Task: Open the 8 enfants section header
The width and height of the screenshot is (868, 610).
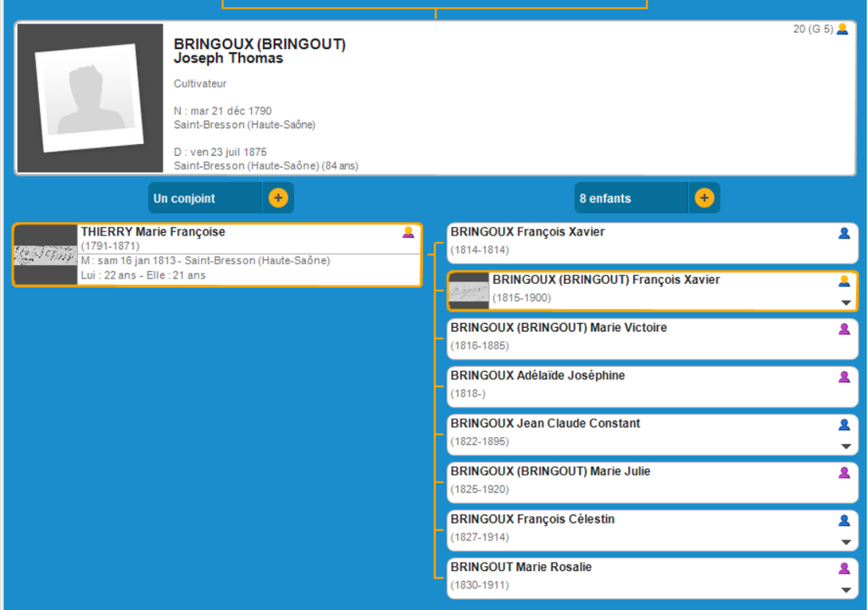Action: tap(631, 198)
